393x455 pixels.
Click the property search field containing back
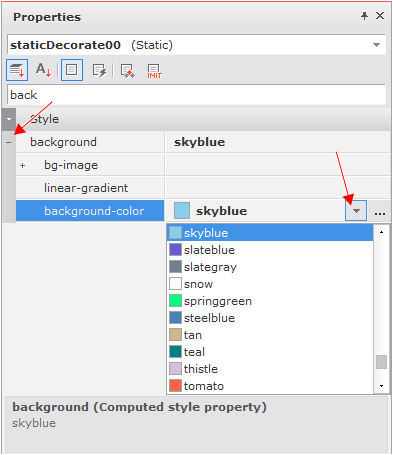coord(196,95)
